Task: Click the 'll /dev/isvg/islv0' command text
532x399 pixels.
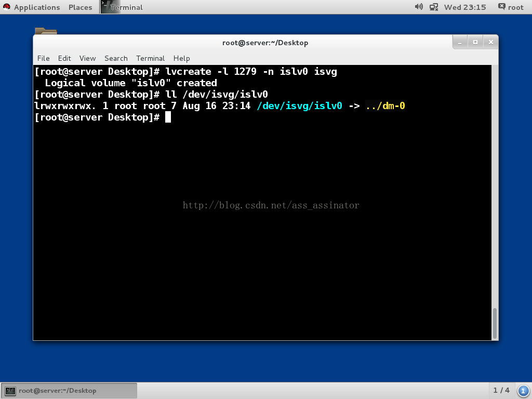Action: [217, 95]
